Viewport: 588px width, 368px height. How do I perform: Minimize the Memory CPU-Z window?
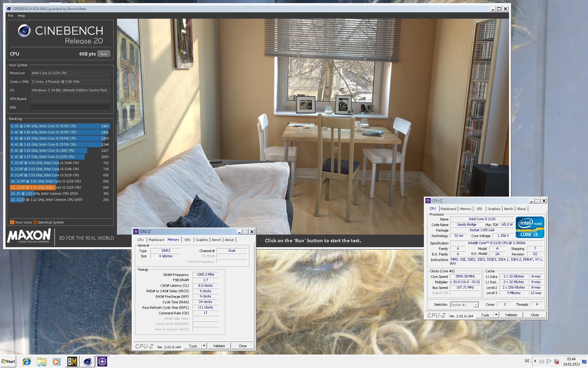239,232
